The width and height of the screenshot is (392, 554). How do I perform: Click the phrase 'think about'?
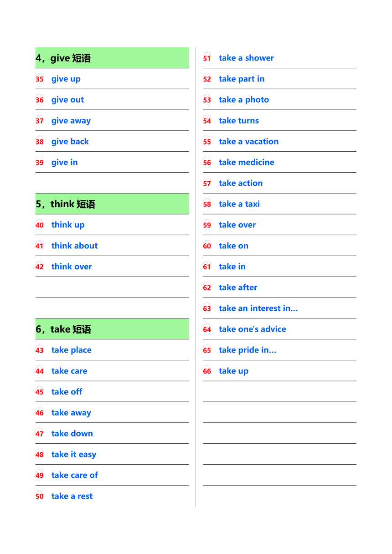pos(74,246)
